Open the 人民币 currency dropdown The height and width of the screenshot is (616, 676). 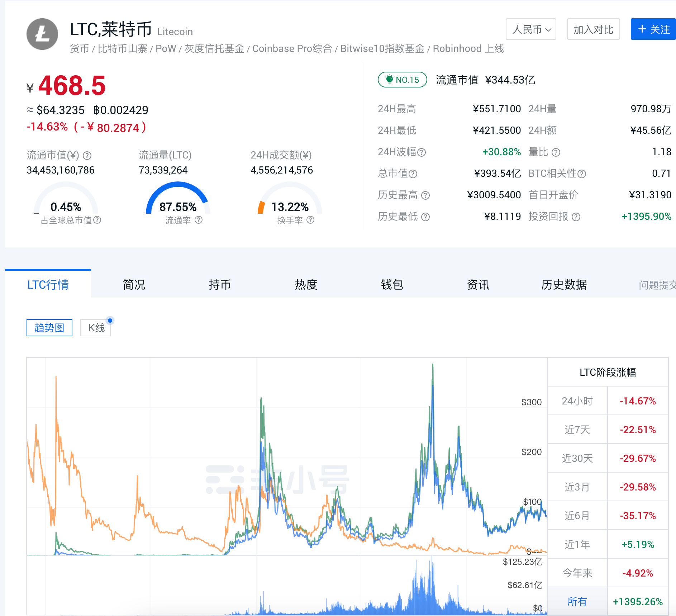[x=531, y=29]
